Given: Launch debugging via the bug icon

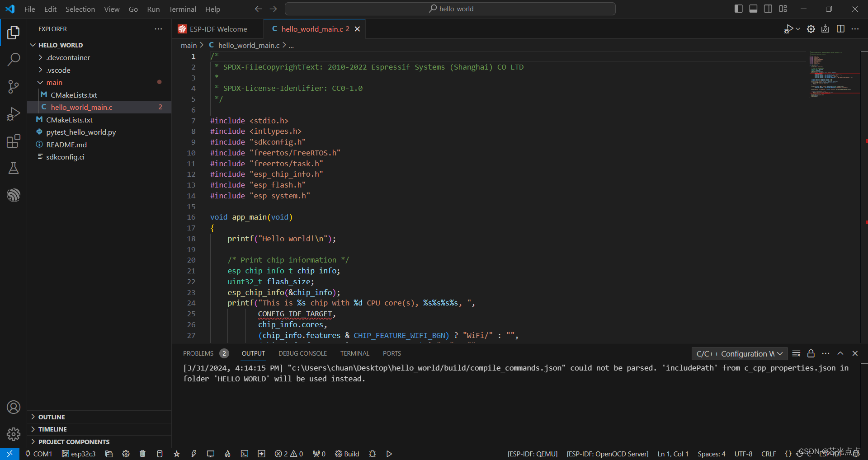Looking at the screenshot, I should 373,454.
